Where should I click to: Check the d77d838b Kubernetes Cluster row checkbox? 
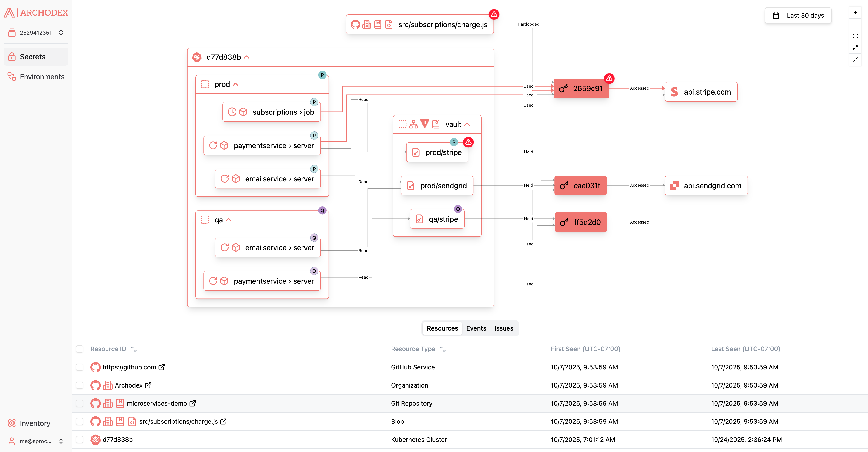point(80,440)
